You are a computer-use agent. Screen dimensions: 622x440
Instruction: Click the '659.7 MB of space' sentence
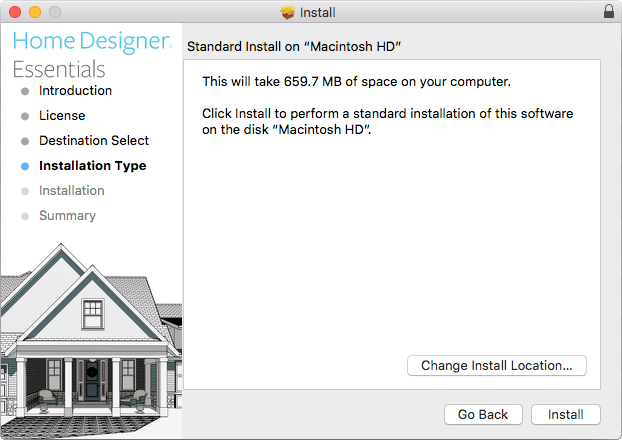tap(356, 82)
